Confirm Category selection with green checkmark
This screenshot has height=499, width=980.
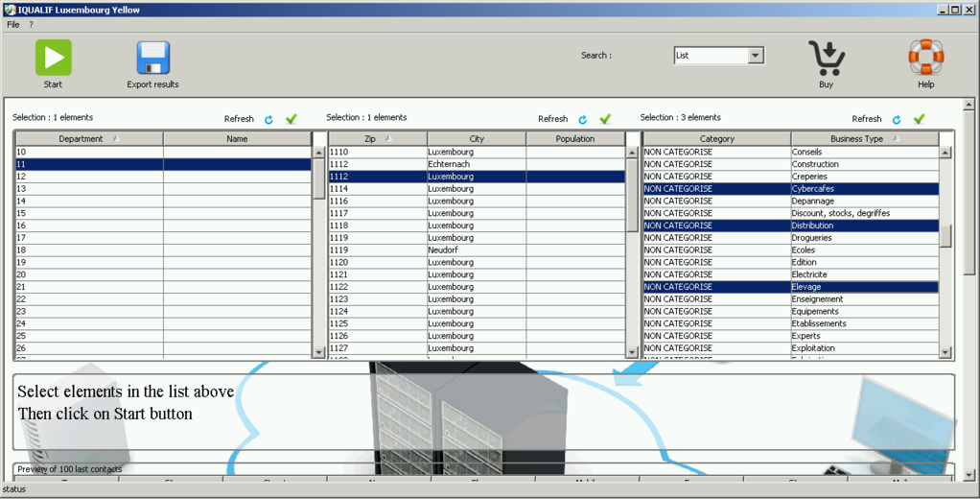coord(919,119)
